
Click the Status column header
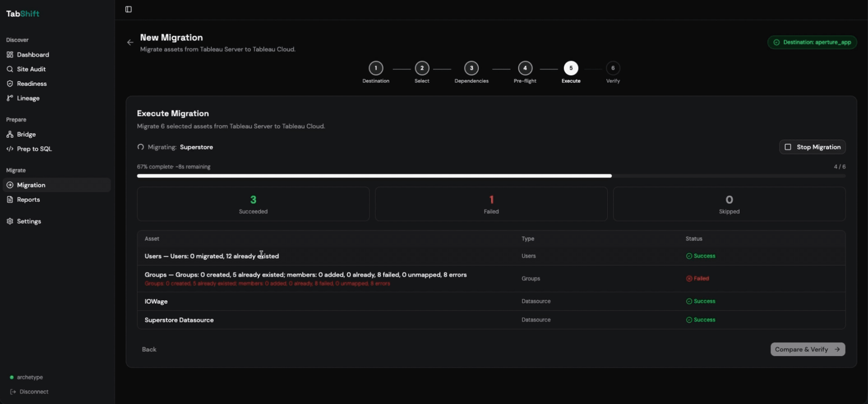click(694, 238)
